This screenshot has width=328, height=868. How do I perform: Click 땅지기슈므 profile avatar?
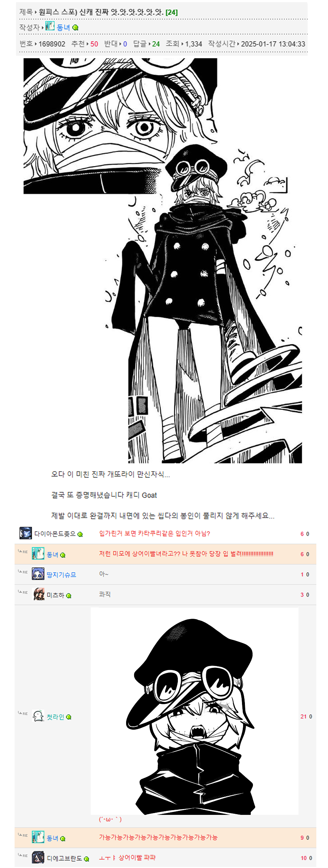pos(38,574)
